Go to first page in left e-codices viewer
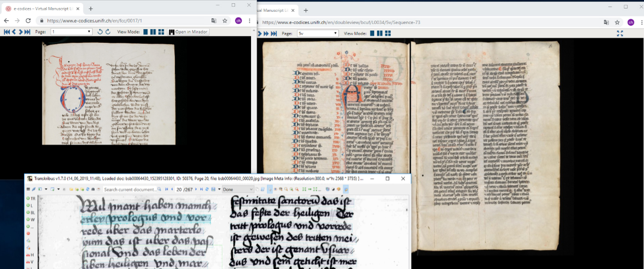Screen dimensions: 644x269 [7, 32]
